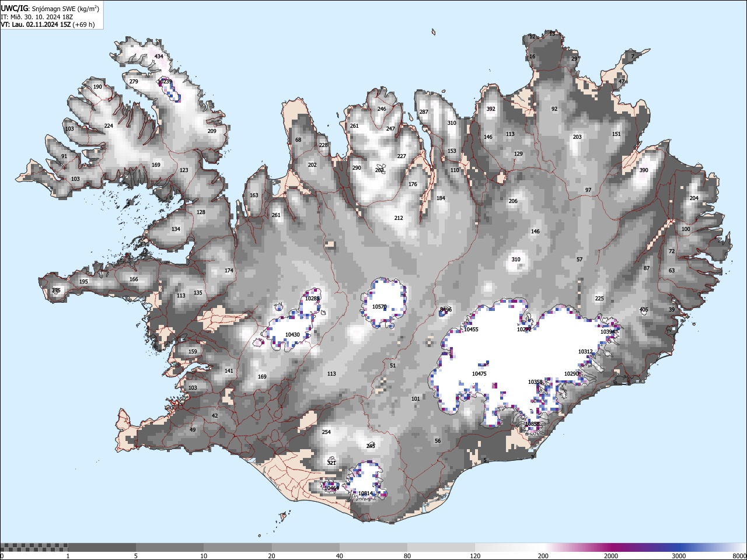This screenshot has height=560, width=747.
Task: Click the map value '184'
Action: click(441, 198)
